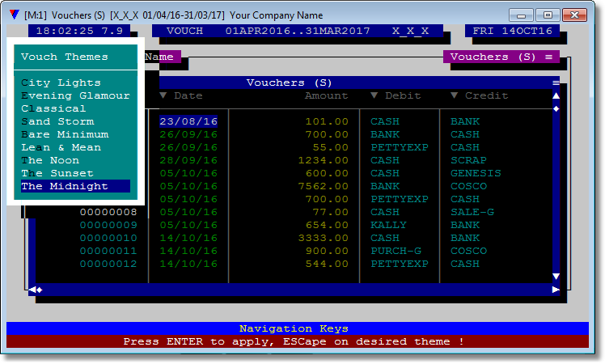Click the horizontal scrollbar diamond thumb
Screen dimensions: 605x364
[x=40, y=290]
